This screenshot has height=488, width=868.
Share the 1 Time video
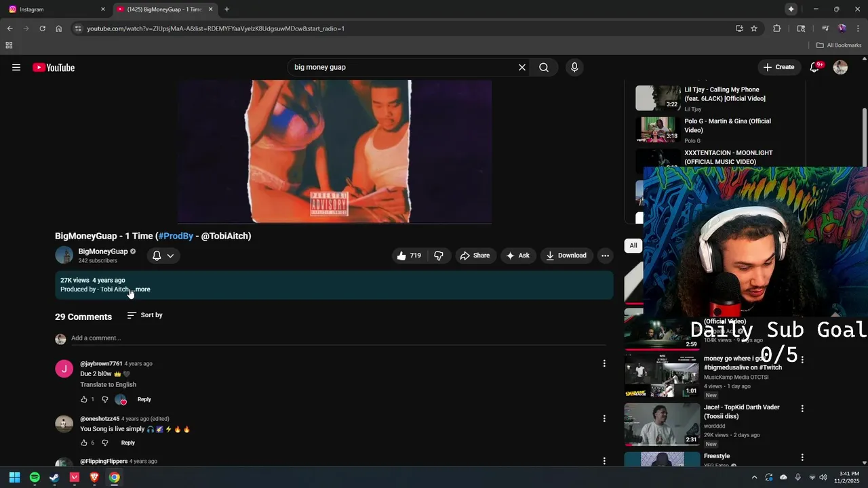pos(475,256)
